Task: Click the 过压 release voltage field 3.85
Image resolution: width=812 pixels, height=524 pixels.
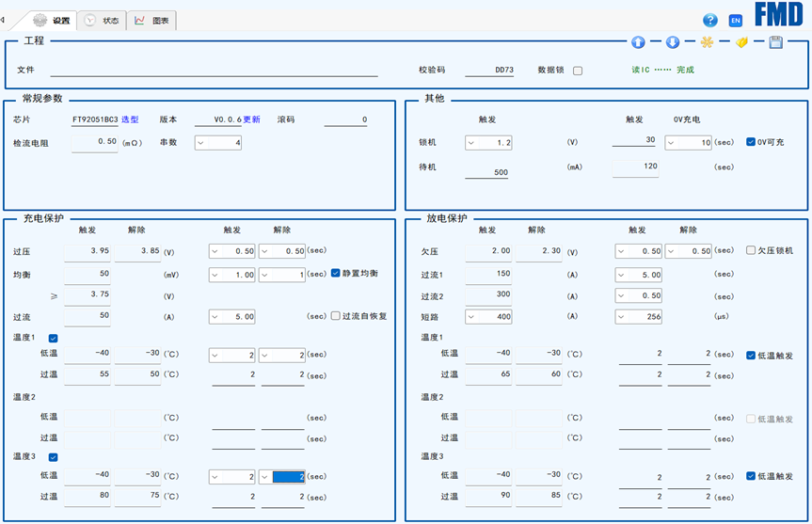Action: click(137, 252)
